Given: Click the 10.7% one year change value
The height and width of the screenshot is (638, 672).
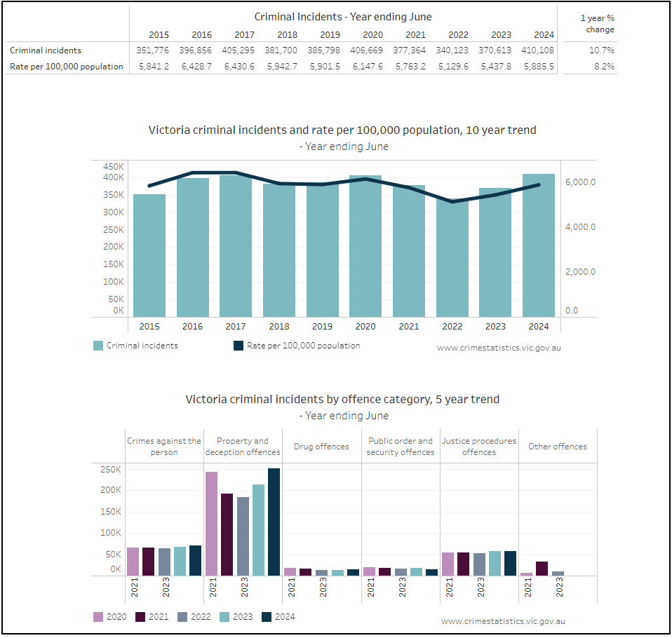Looking at the screenshot, I should [602, 50].
